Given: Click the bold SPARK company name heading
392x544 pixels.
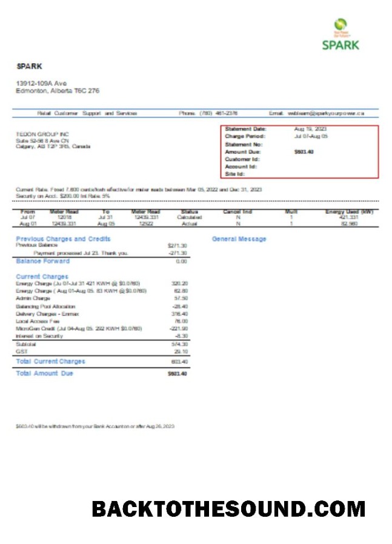Looking at the screenshot, I should [30, 66].
